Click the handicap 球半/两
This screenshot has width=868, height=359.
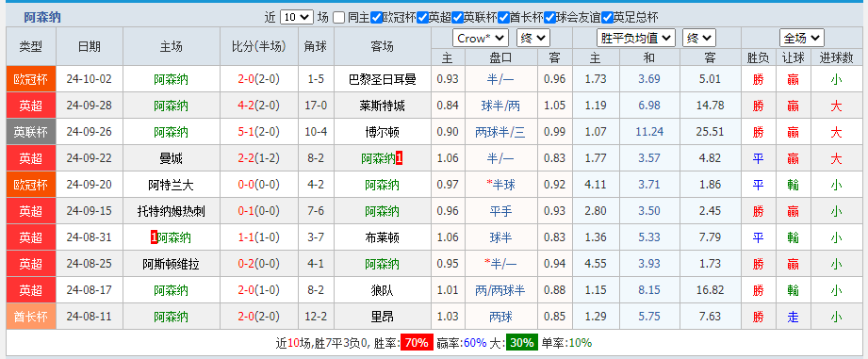[500, 106]
